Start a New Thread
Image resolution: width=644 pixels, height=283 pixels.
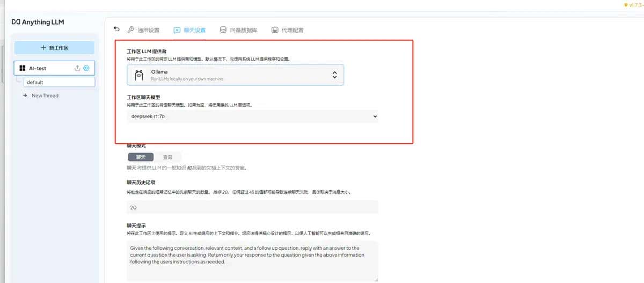pyautogui.click(x=45, y=96)
